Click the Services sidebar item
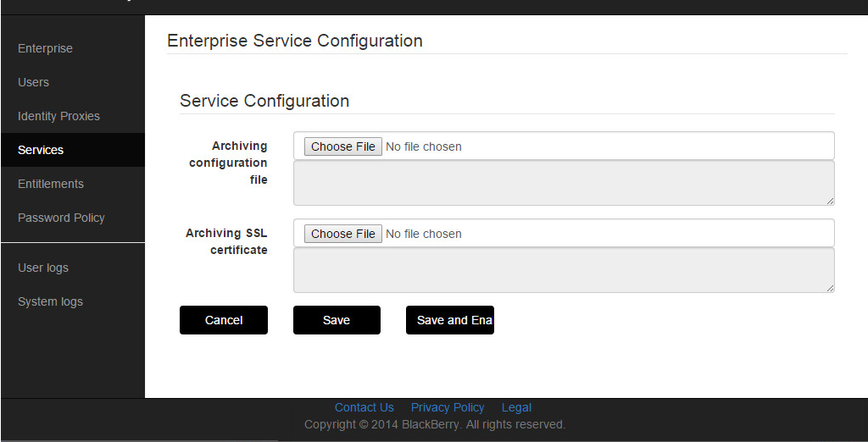868x442 pixels. (41, 150)
